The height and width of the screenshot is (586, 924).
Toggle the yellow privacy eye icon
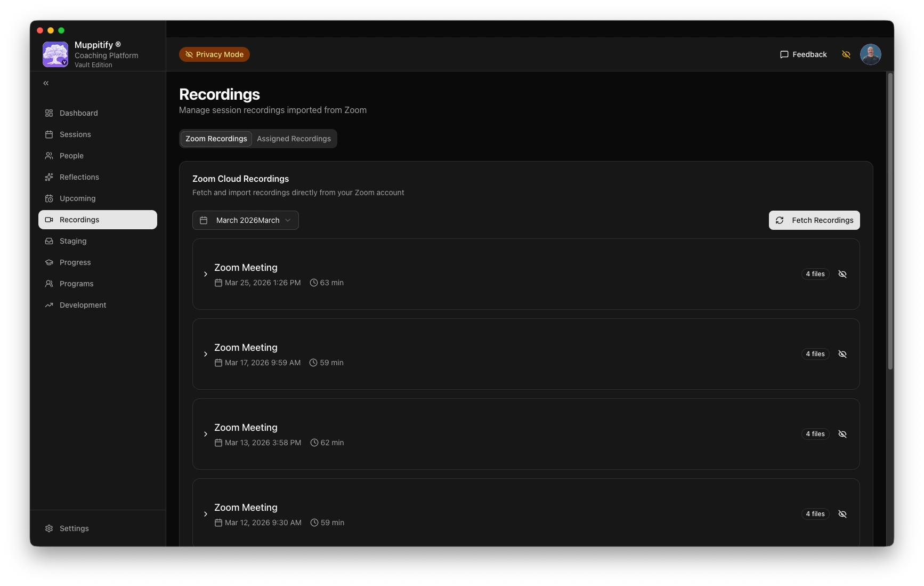(x=846, y=54)
